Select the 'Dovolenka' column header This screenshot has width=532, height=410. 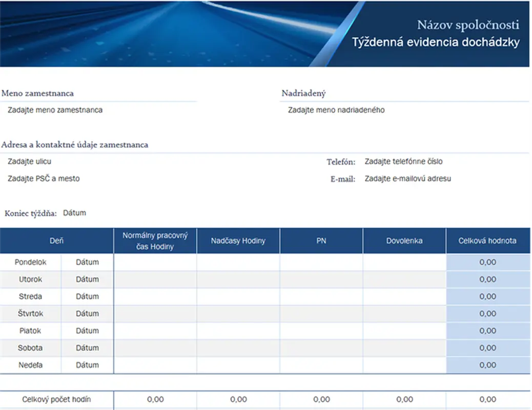click(x=404, y=241)
